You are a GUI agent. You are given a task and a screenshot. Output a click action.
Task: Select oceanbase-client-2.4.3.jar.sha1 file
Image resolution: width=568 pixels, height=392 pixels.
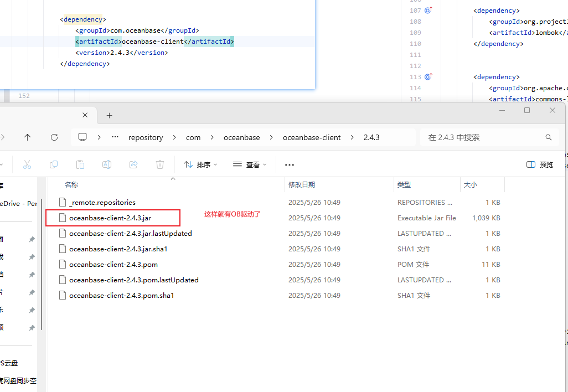coord(118,249)
